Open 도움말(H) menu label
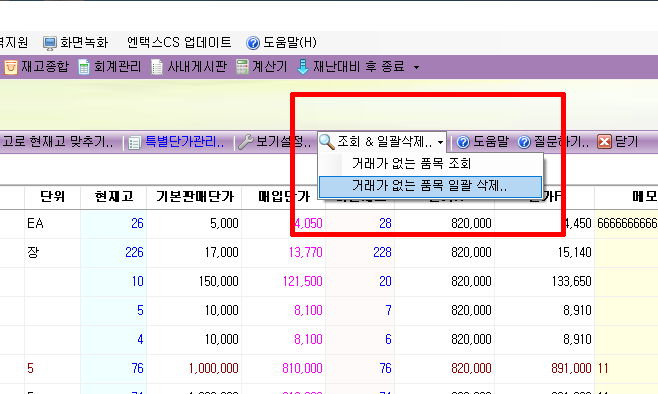The width and height of the screenshot is (658, 394). [x=290, y=42]
